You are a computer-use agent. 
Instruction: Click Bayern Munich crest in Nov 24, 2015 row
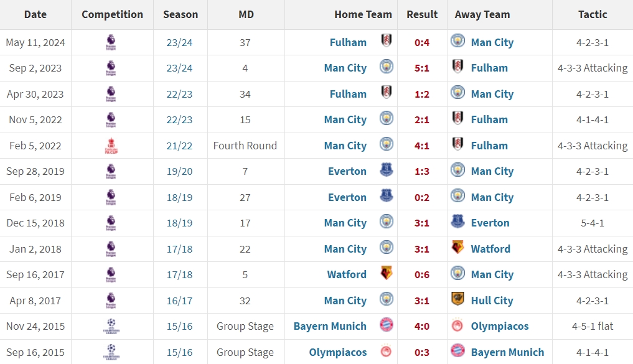coord(387,325)
